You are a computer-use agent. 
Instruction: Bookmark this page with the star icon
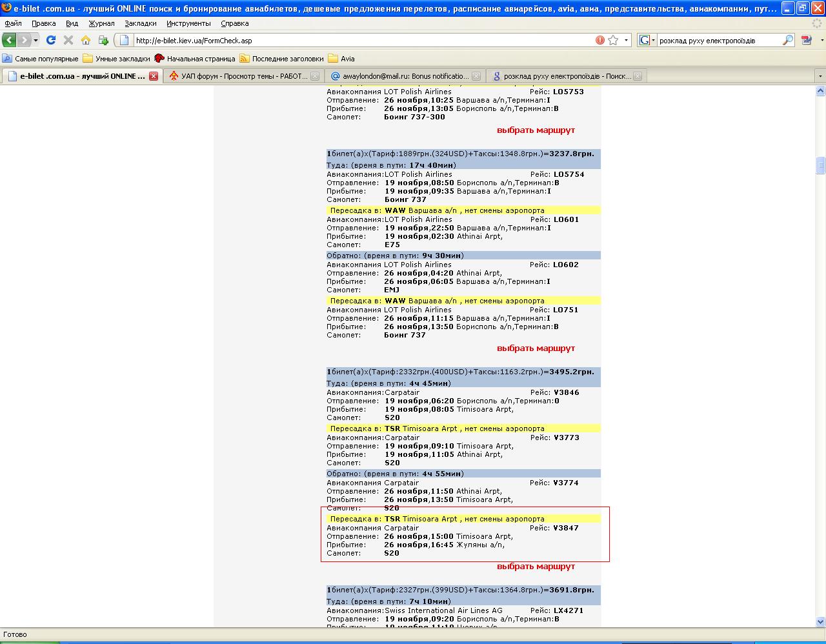click(x=613, y=40)
